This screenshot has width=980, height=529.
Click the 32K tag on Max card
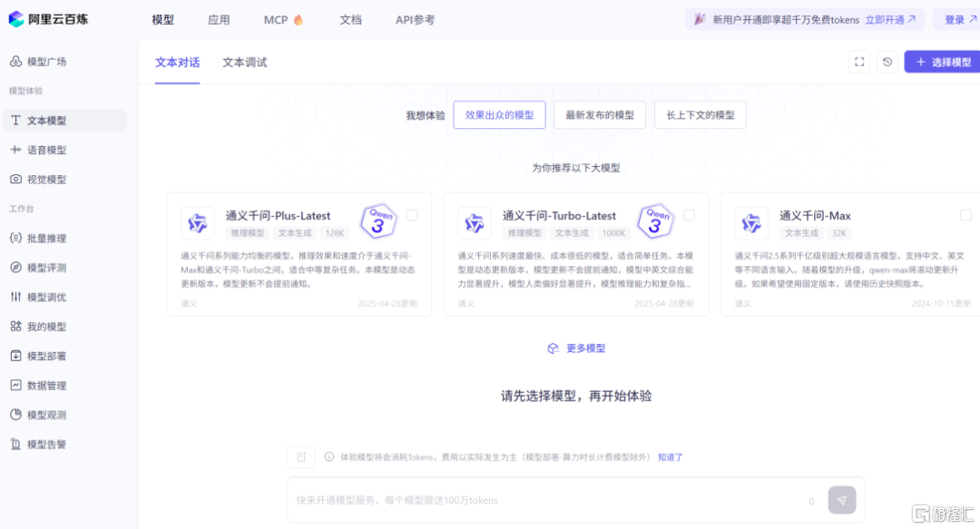point(838,232)
